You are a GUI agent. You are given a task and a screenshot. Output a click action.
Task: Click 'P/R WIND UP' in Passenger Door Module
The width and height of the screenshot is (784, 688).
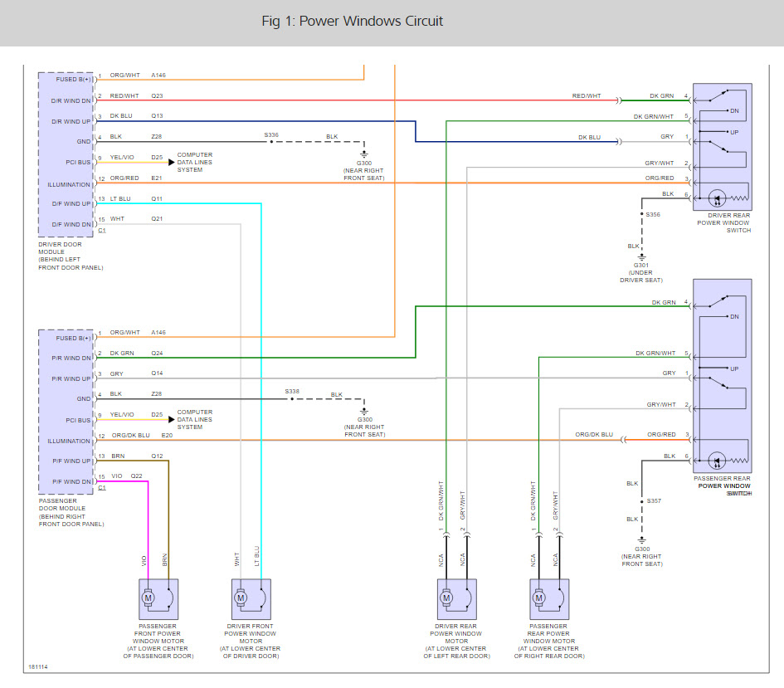(71, 379)
